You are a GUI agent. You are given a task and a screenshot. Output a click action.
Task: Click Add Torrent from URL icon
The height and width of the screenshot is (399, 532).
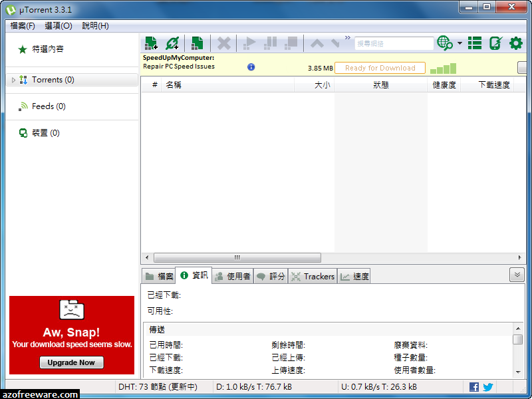pyautogui.click(x=172, y=43)
